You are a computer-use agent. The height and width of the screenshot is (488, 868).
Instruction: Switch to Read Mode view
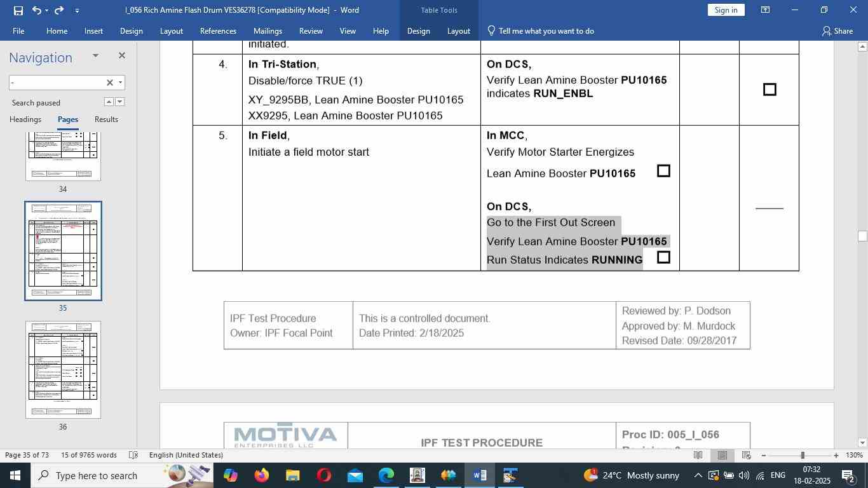[x=698, y=455]
